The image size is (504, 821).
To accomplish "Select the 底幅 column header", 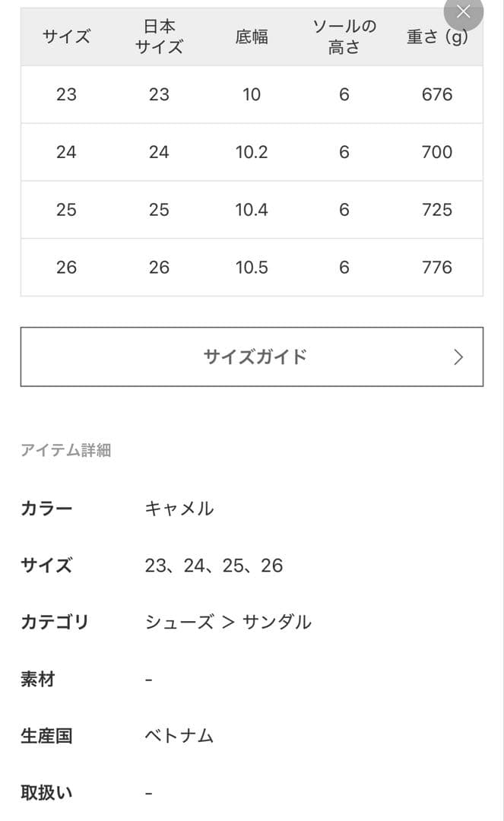I will [252, 36].
